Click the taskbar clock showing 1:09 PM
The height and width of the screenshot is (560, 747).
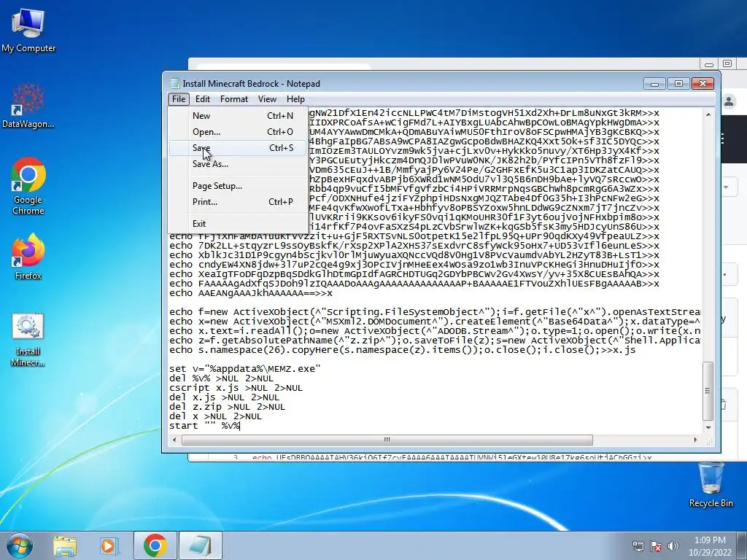coord(710,545)
